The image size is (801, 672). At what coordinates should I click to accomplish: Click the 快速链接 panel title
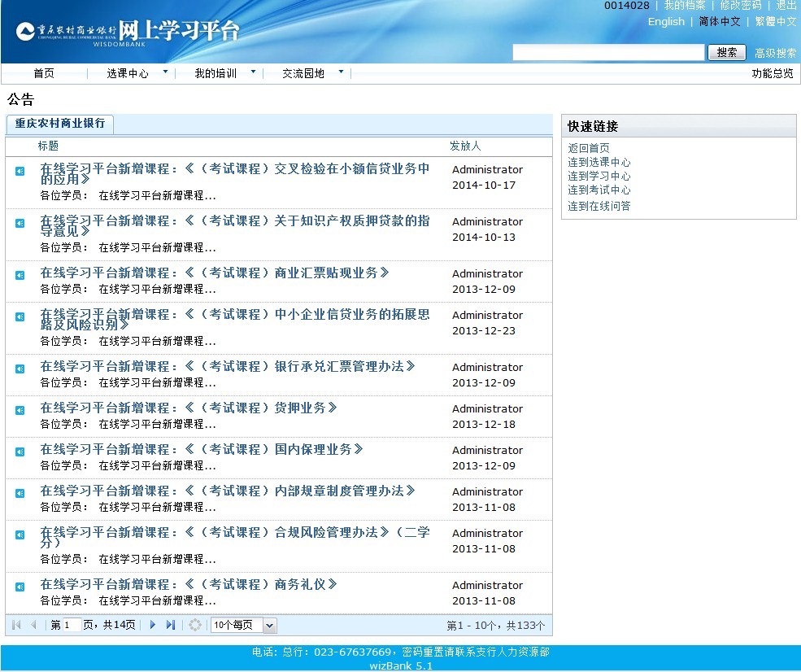click(593, 126)
